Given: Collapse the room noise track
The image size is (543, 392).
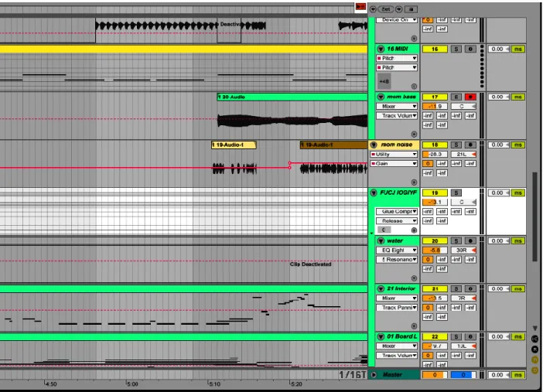Looking at the screenshot, I should coord(374,145).
